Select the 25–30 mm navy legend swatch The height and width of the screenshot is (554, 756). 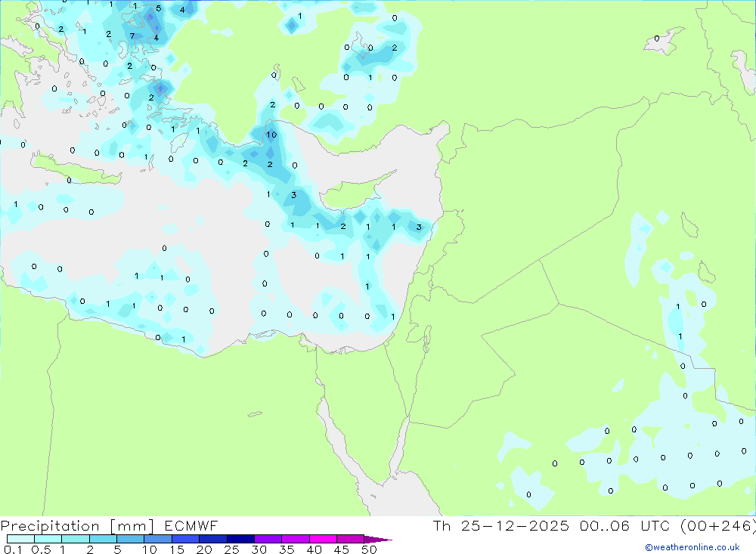240,539
